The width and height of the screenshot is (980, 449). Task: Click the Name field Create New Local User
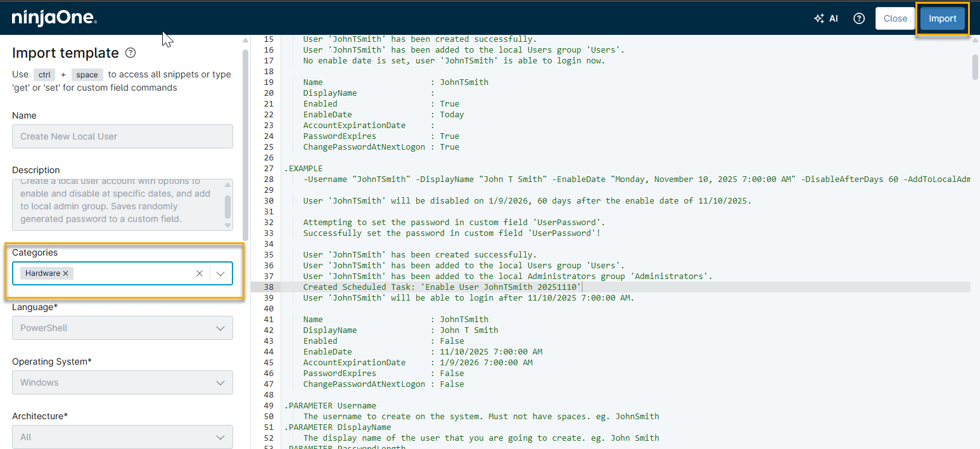122,136
